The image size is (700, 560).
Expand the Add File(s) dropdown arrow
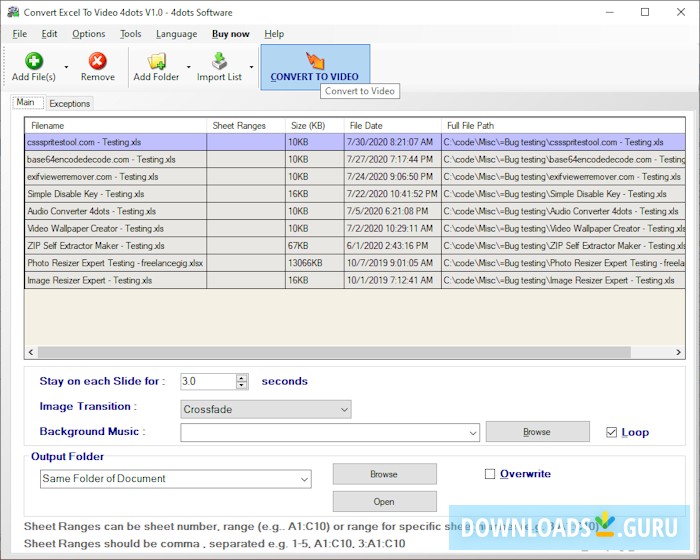click(x=67, y=68)
